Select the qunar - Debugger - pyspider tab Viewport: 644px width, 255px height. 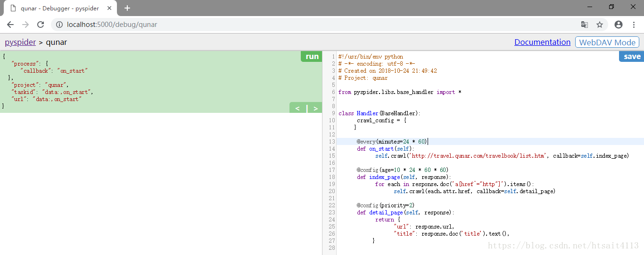[60, 8]
